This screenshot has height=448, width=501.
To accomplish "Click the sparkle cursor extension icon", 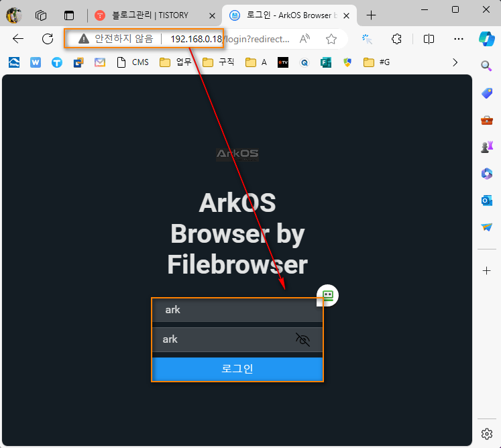I will click(367, 39).
